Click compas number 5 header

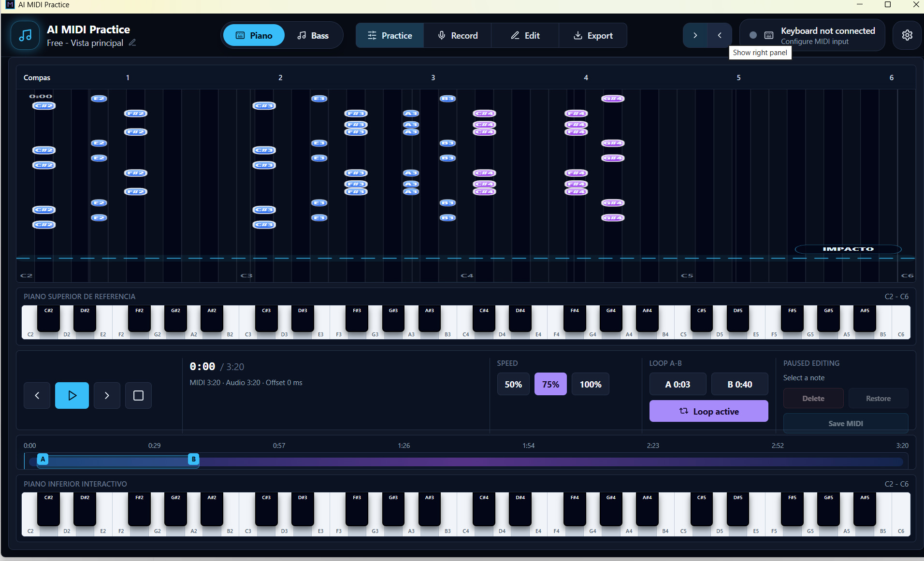738,77
